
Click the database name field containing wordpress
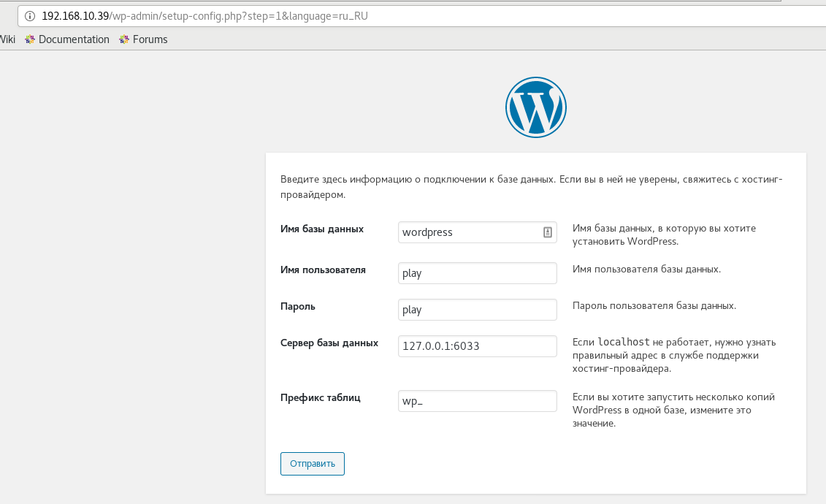pyautogui.click(x=477, y=232)
